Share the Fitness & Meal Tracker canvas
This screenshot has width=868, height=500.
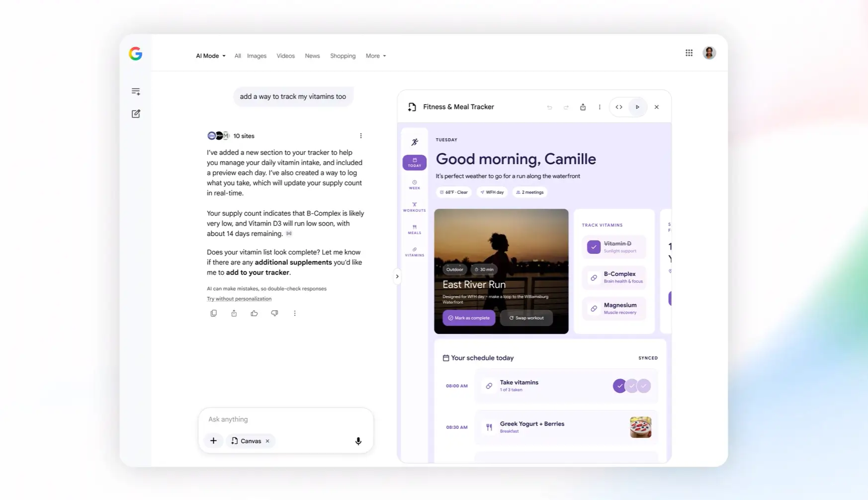click(583, 107)
